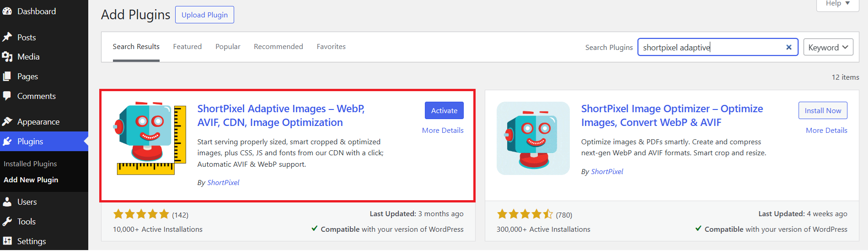This screenshot has width=868, height=251.
Task: Switch to the Favorites tab
Action: [331, 47]
